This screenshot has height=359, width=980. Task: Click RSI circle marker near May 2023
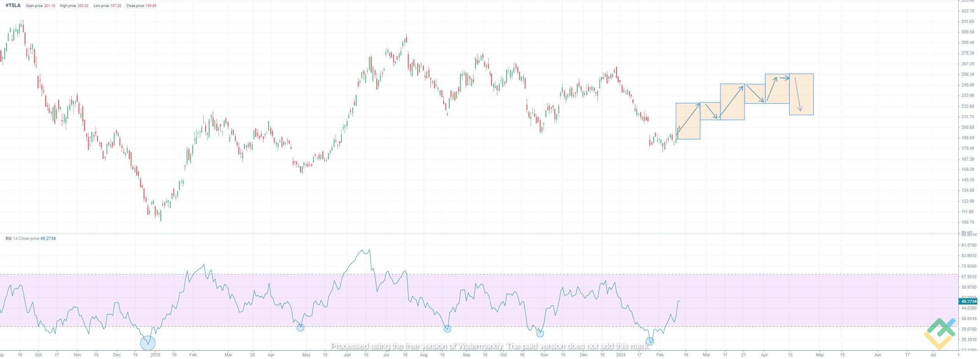[300, 327]
